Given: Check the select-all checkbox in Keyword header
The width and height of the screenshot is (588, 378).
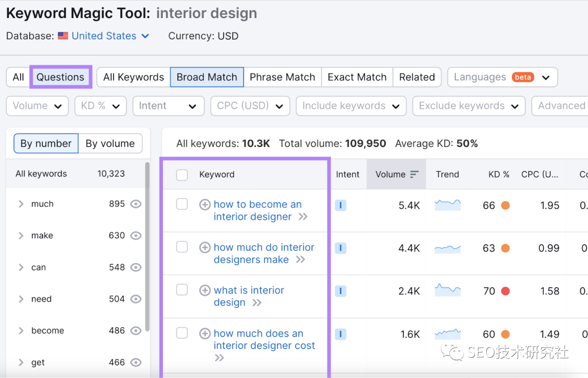Looking at the screenshot, I should (x=182, y=175).
